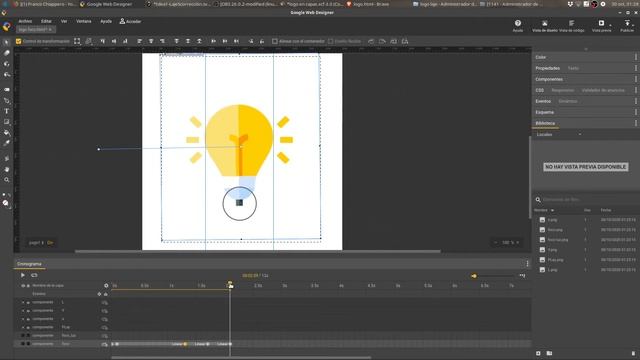Click align horizontal centers toolbar icon

tap(151, 41)
